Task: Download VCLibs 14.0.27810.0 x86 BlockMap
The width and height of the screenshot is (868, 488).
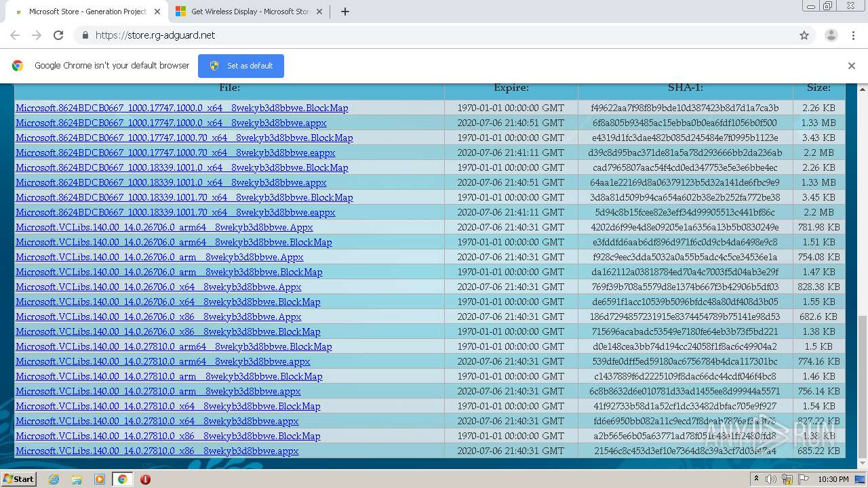Action: [x=168, y=436]
